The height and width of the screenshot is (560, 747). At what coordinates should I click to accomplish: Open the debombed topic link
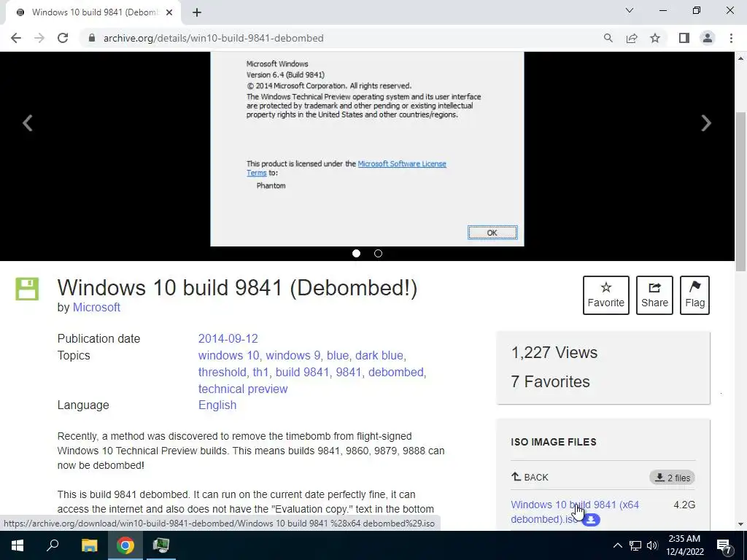[396, 373]
